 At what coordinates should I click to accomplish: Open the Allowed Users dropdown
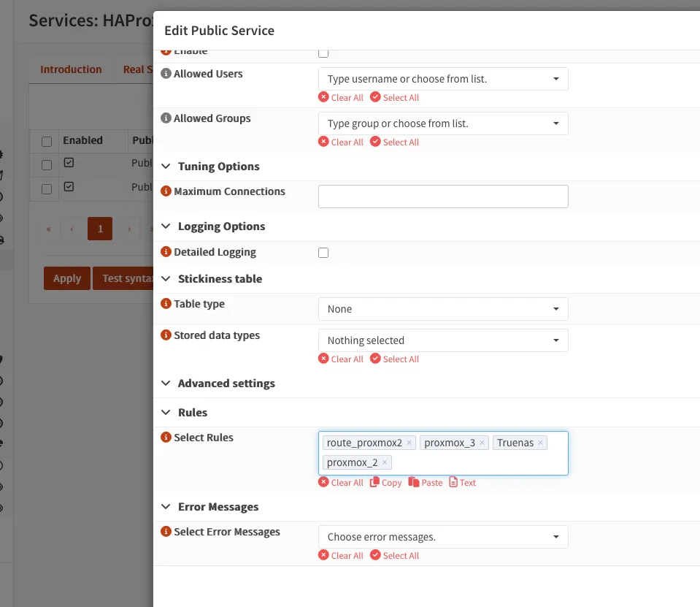click(443, 79)
